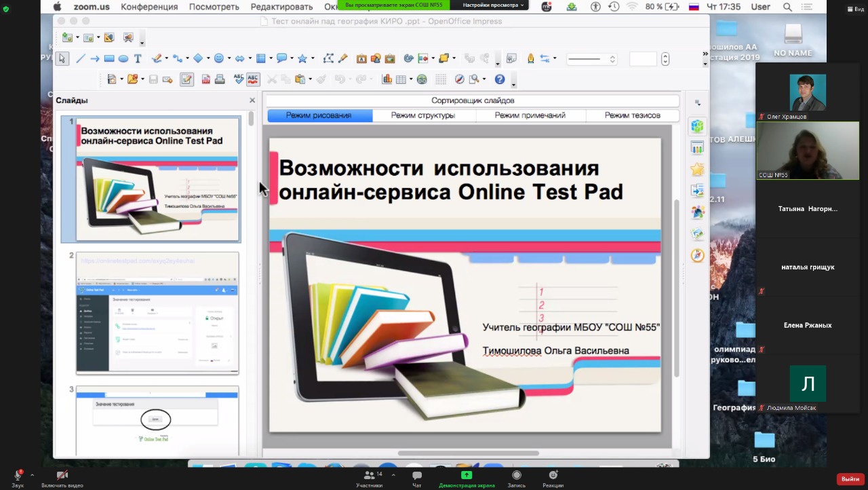Select the Basic Shapes diamond tool
Screen dimensions: 868x490
tap(198, 58)
